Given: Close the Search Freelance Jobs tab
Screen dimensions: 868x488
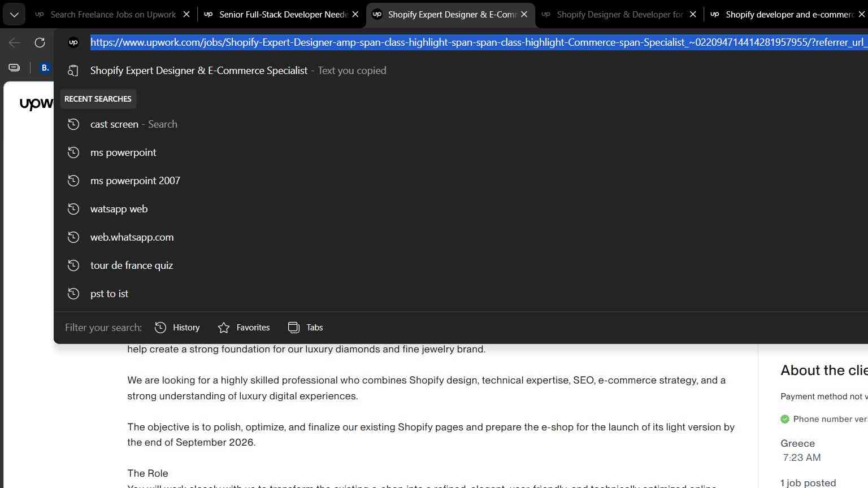Looking at the screenshot, I should click(x=186, y=15).
